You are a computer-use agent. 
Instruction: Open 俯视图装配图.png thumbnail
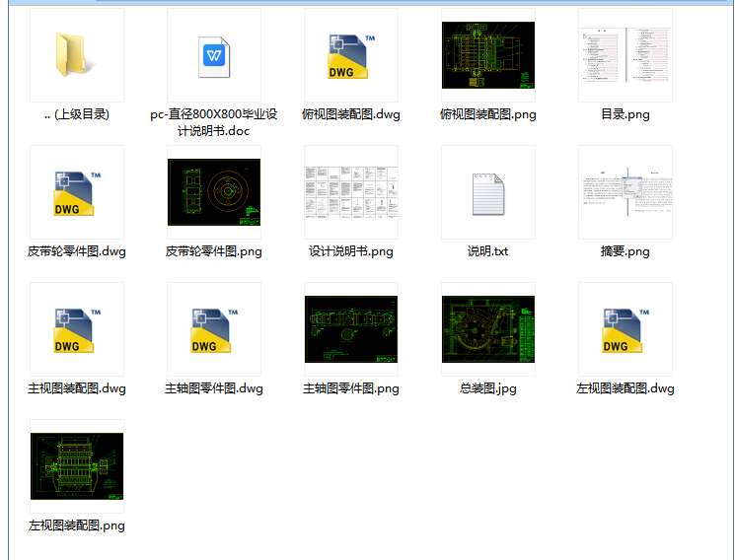pos(488,55)
